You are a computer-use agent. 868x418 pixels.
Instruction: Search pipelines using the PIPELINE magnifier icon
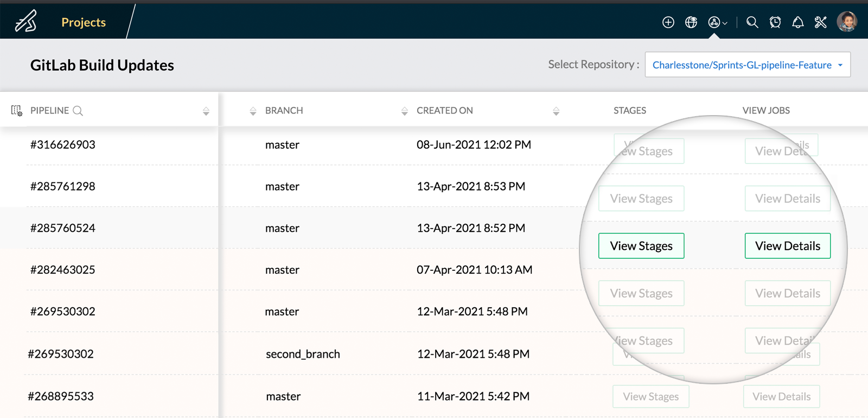[x=78, y=111]
